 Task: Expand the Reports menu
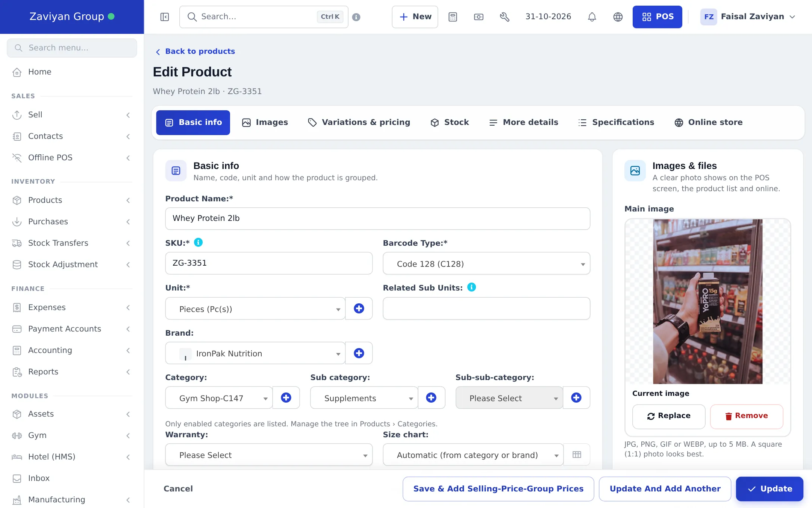(72, 372)
